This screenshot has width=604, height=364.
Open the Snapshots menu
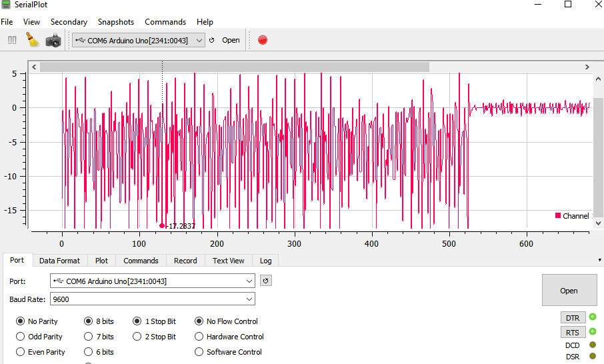[x=116, y=22]
